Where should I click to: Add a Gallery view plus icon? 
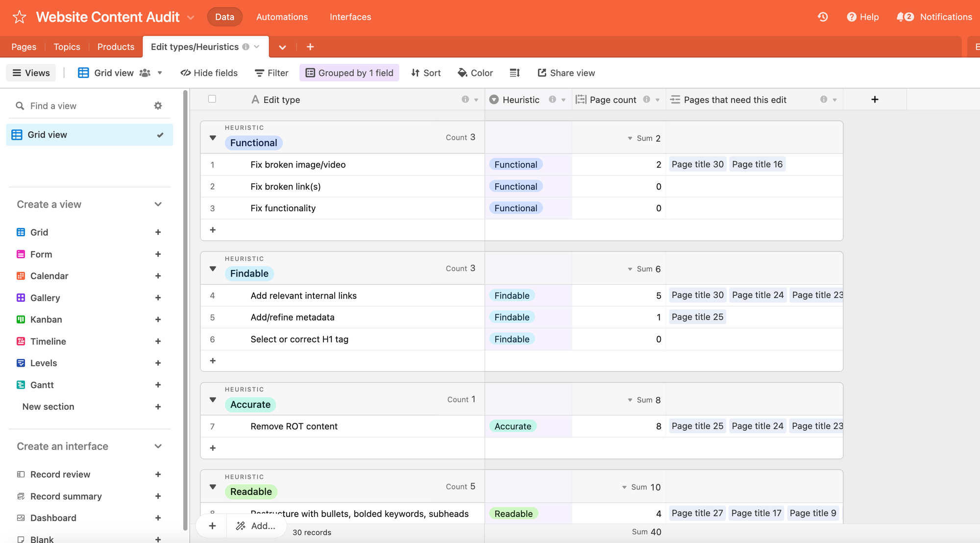(x=158, y=298)
